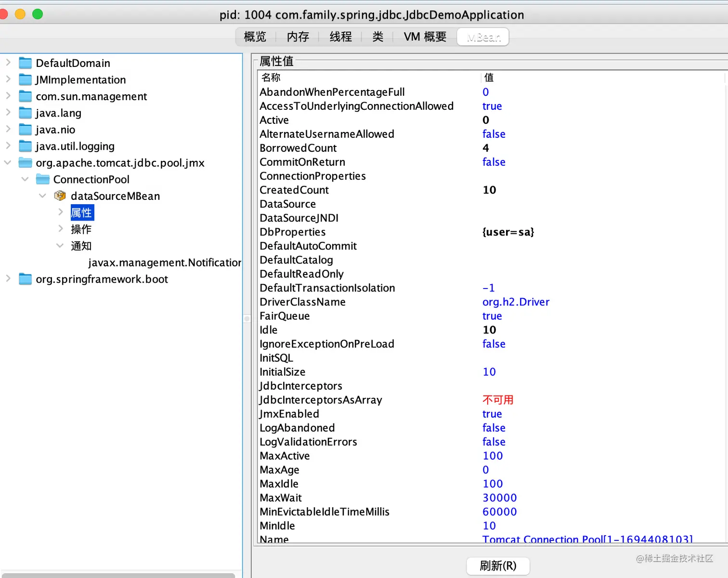
Task: Click the DbProperties value {user=sa}
Action: [x=508, y=232]
